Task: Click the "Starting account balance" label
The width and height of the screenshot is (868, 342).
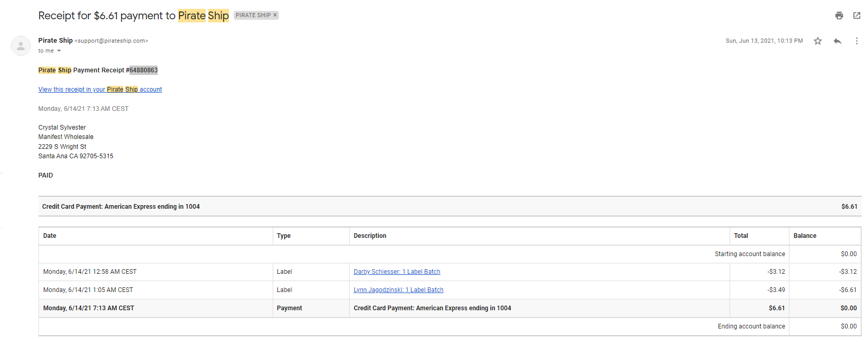Action: tap(750, 254)
